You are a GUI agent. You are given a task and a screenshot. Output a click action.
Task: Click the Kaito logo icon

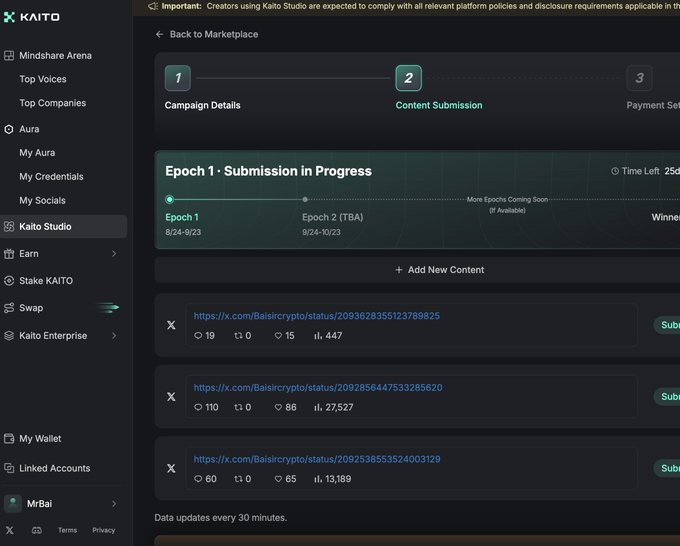point(9,17)
